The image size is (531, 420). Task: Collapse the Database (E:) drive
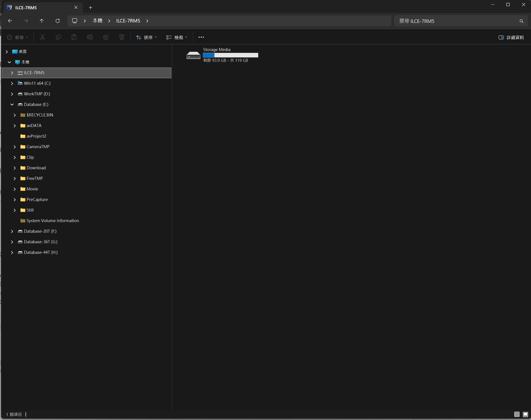[12, 105]
